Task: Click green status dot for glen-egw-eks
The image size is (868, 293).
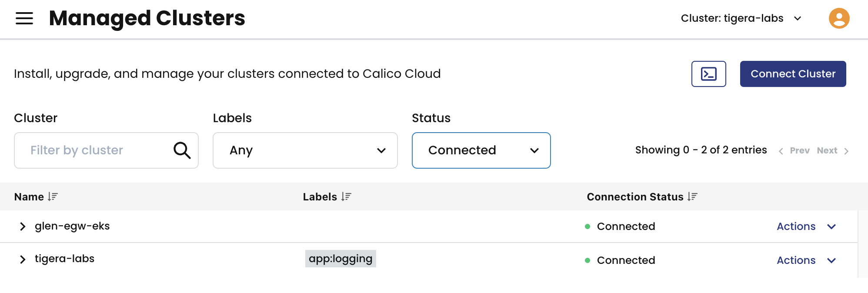Action: (588, 226)
